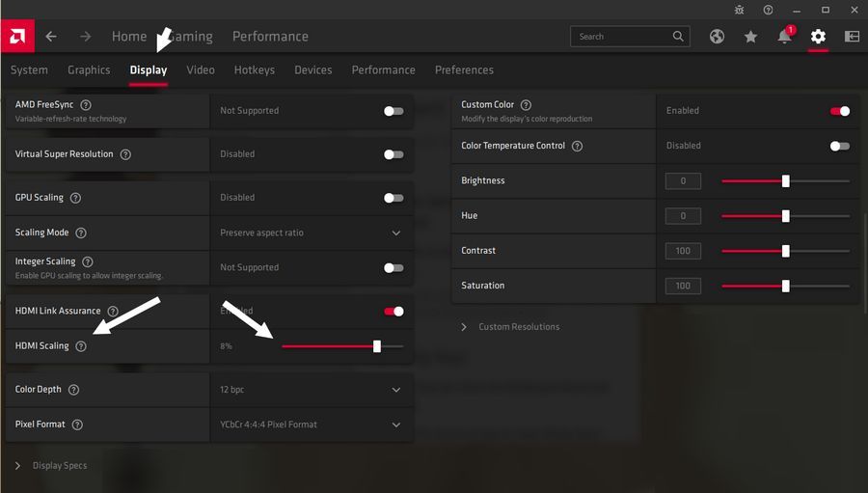Switch to the Video tab

(x=201, y=69)
